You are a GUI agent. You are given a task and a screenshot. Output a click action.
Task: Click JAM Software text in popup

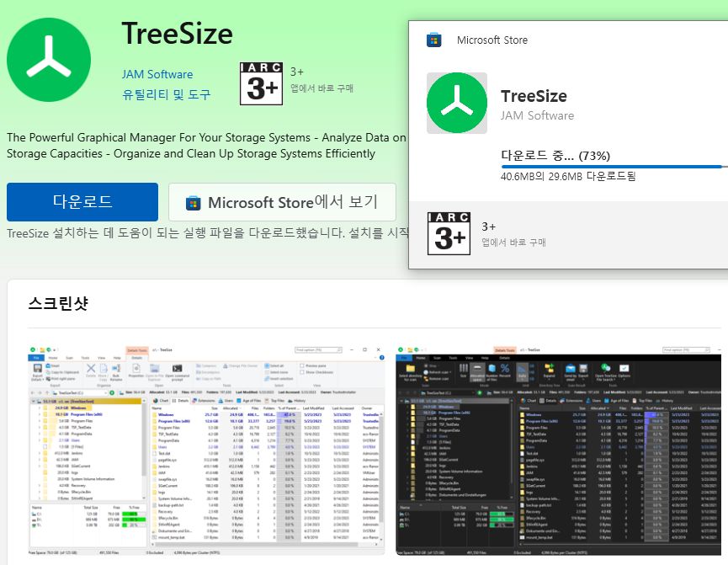coord(537,115)
